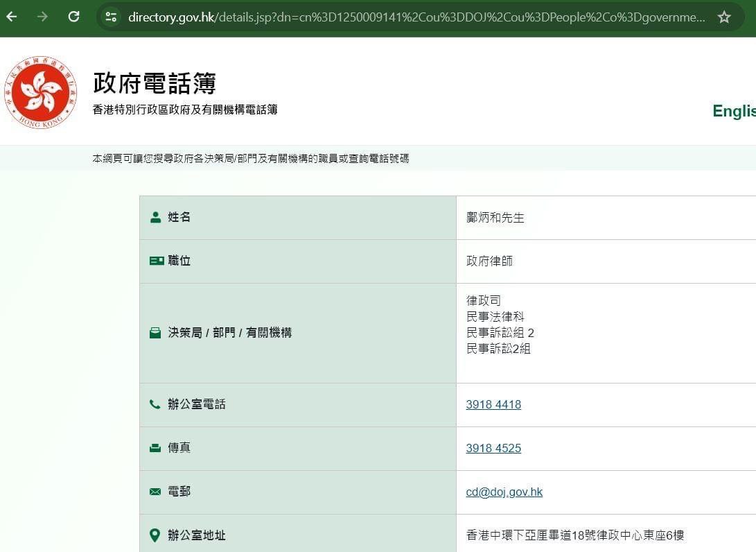Click the 決策局 / 部門 / 有關機構 label
The height and width of the screenshot is (552, 756).
229,333
